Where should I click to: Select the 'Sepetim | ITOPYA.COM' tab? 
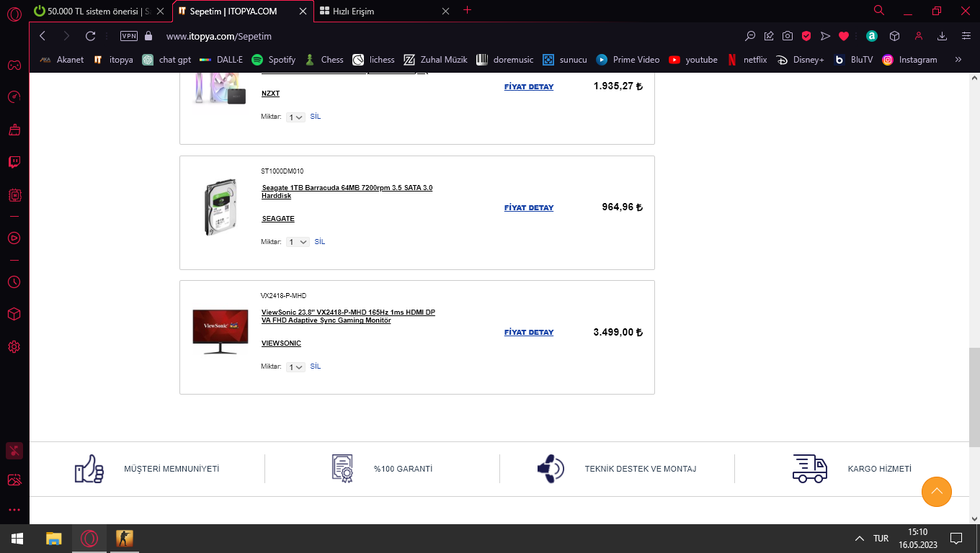click(x=242, y=11)
